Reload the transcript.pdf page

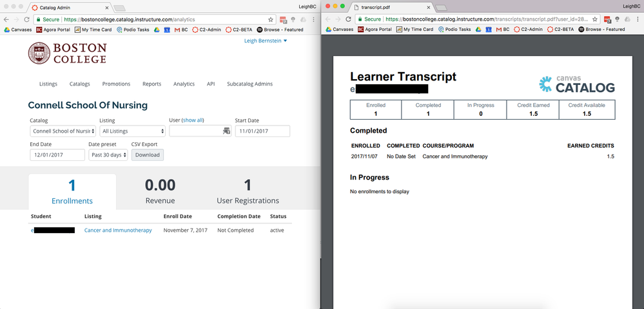coord(348,19)
